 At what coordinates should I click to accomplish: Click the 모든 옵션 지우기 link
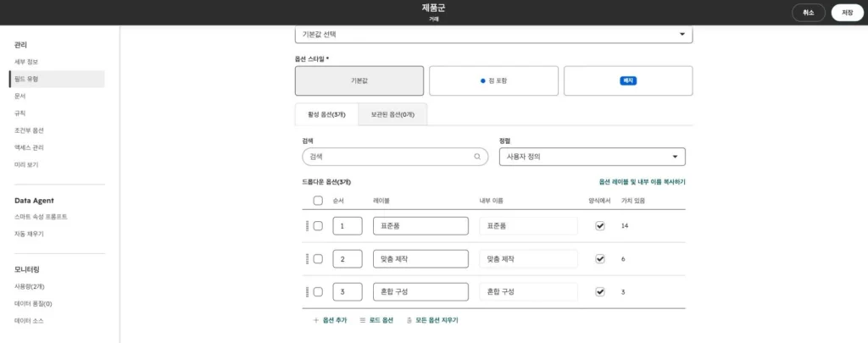pyautogui.click(x=437, y=320)
